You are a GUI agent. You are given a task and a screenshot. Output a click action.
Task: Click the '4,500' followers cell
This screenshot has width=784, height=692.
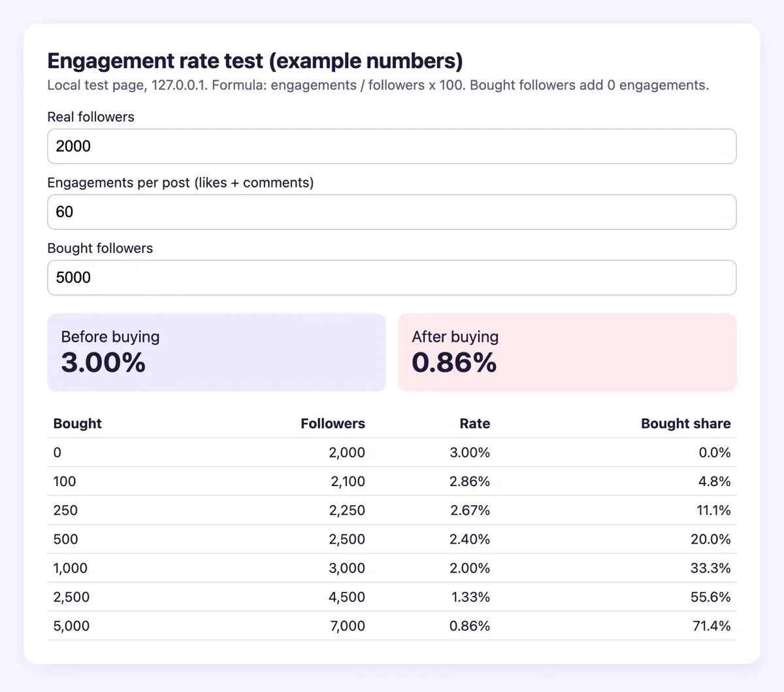coord(347,597)
